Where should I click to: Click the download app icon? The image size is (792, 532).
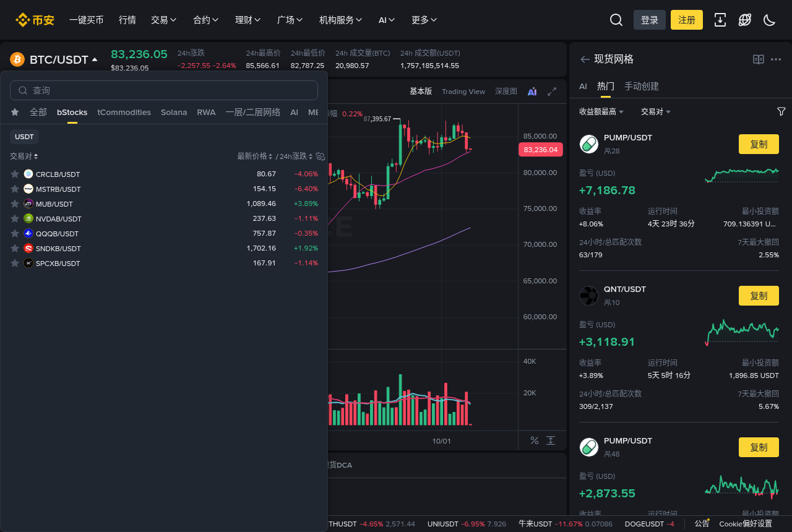pyautogui.click(x=720, y=20)
